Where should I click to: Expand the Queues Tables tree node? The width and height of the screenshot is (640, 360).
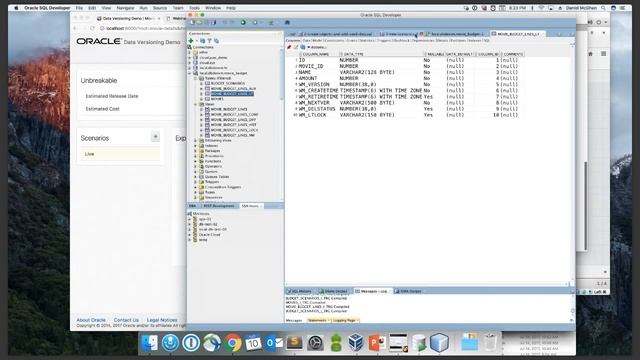196,177
